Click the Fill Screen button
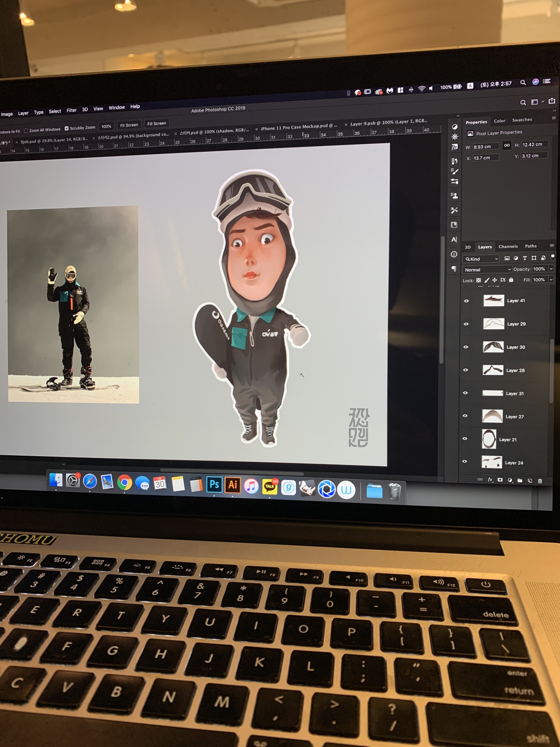This screenshot has height=747, width=560. click(157, 123)
